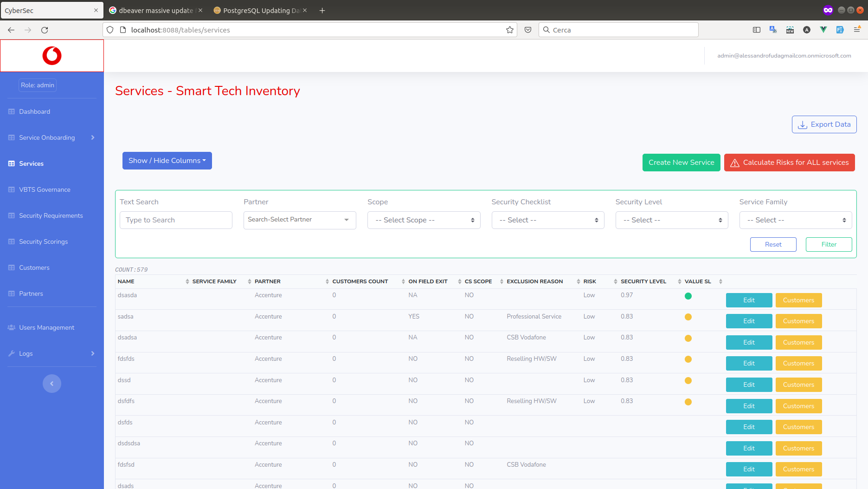Apply filters with the Filter button
The image size is (868, 489).
point(829,244)
